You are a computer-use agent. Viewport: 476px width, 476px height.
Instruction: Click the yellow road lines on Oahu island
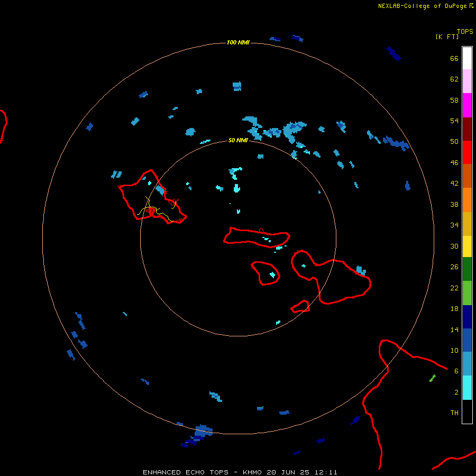click(x=157, y=209)
